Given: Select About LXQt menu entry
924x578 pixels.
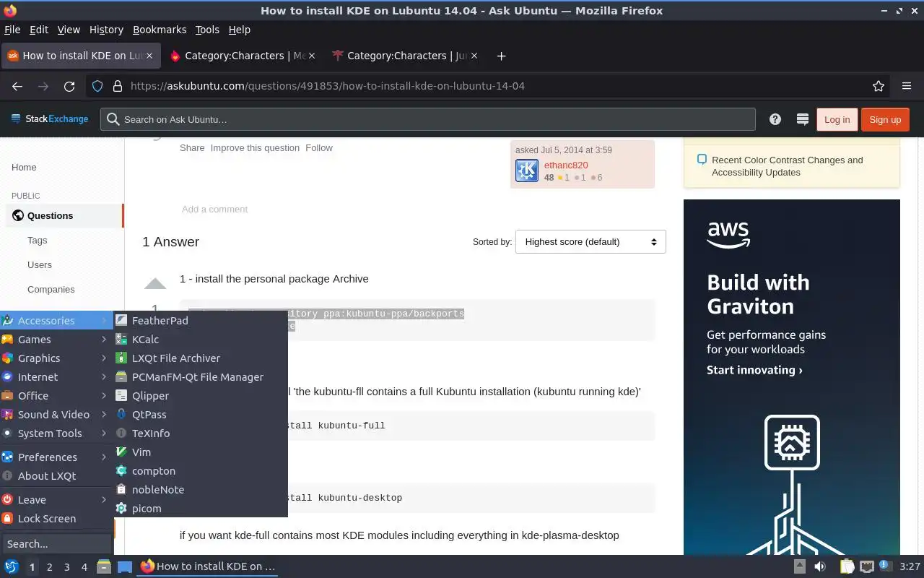Looking at the screenshot, I should (56, 476).
